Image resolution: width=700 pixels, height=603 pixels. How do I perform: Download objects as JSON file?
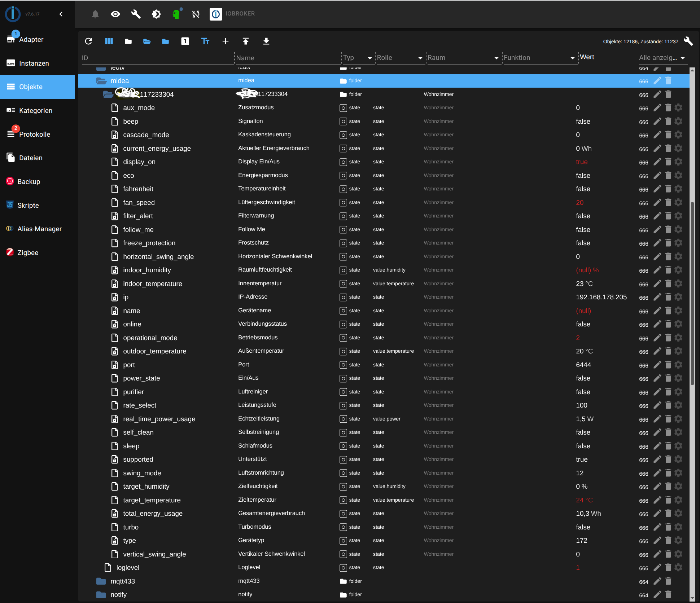click(x=266, y=41)
